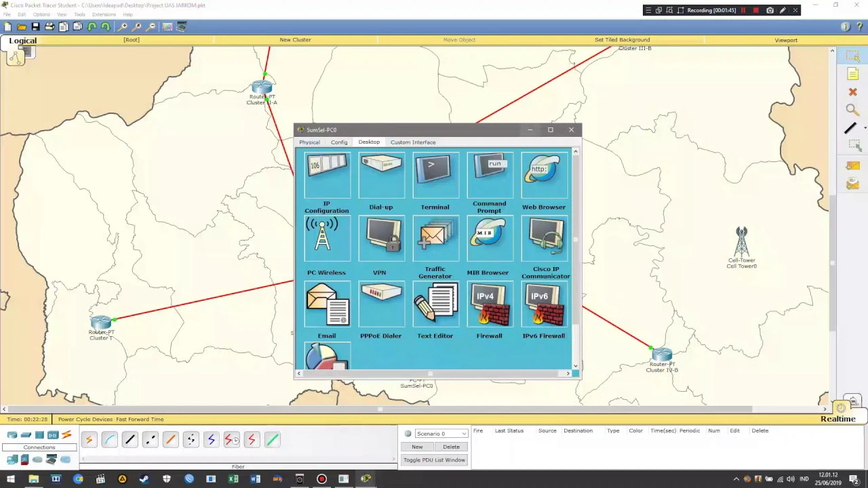The height and width of the screenshot is (488, 868).
Task: Click the Zoom In magnifier icon
Action: coord(123,26)
